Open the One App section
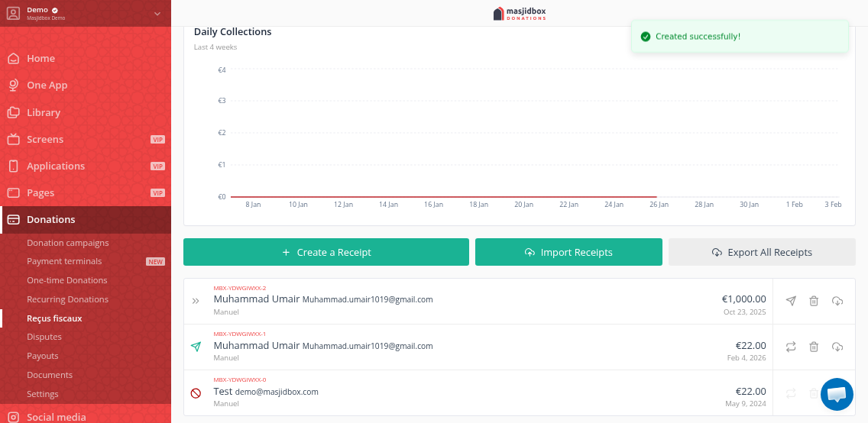The height and width of the screenshot is (423, 868). [x=86, y=86]
